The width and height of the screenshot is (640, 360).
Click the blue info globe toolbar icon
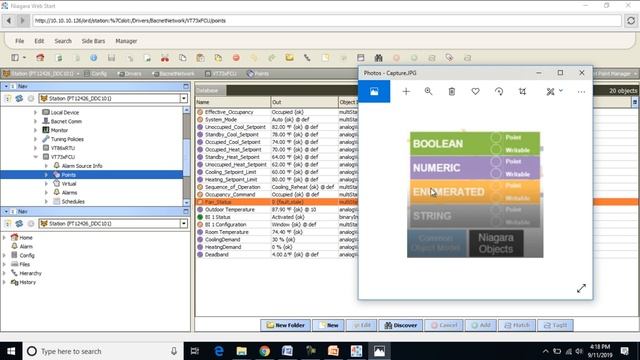click(93, 58)
